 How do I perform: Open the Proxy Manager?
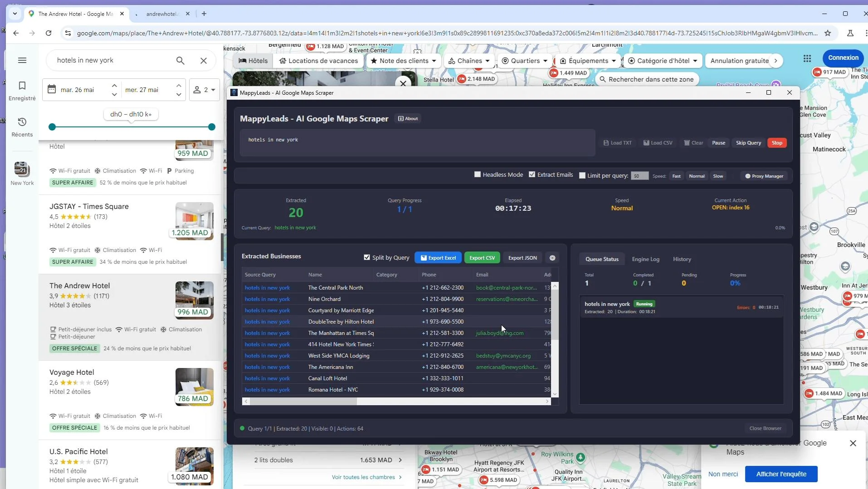tap(764, 176)
